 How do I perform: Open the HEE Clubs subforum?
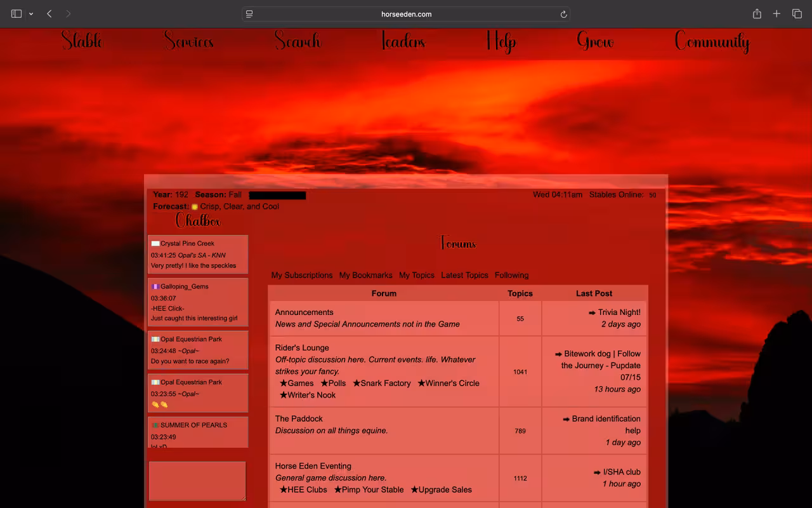[x=303, y=490]
